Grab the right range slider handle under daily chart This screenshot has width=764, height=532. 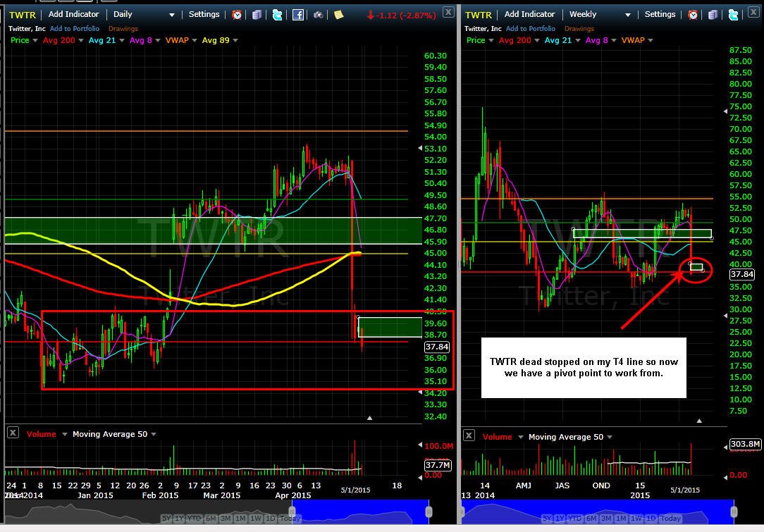pos(429,512)
